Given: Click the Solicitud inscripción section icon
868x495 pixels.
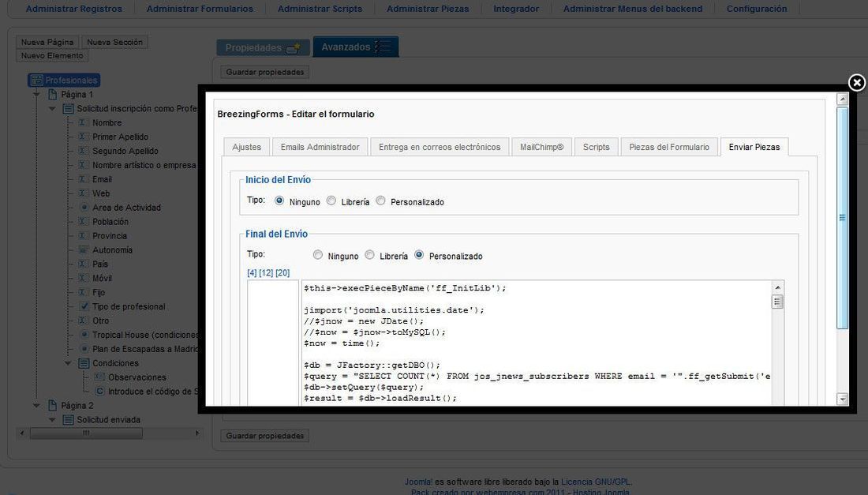Looking at the screenshot, I should coord(68,108).
